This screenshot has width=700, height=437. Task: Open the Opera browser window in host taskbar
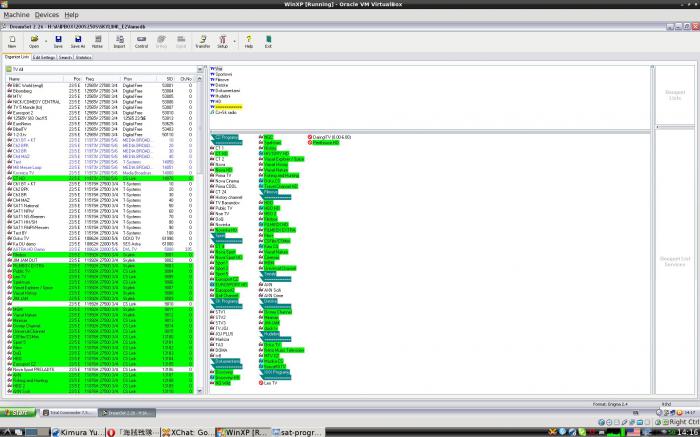(x=133, y=433)
